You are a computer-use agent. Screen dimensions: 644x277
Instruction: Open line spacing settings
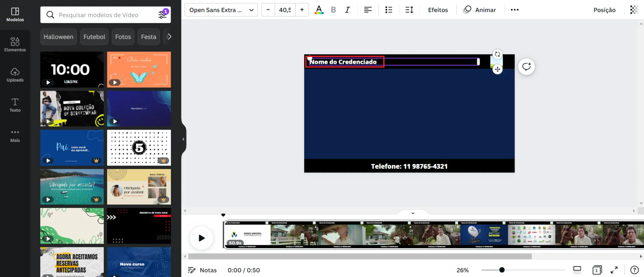point(409,10)
